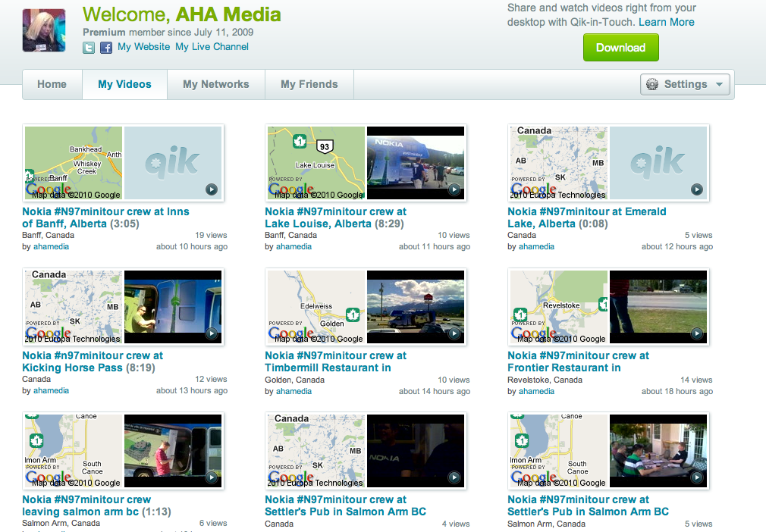Click the Facebook icon beside My Website
Screen dimensions: 766x532
106,47
